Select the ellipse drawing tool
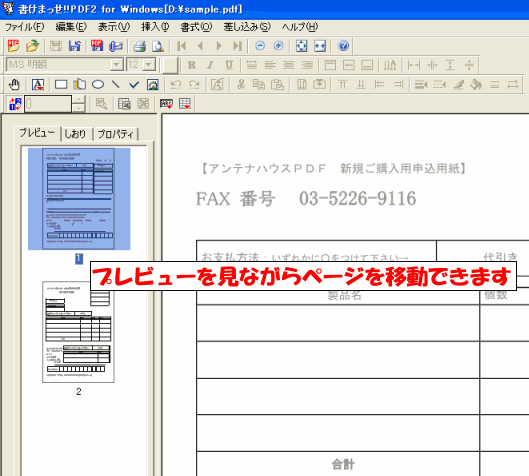Image resolution: width=529 pixels, height=476 pixels. pyautogui.click(x=98, y=84)
